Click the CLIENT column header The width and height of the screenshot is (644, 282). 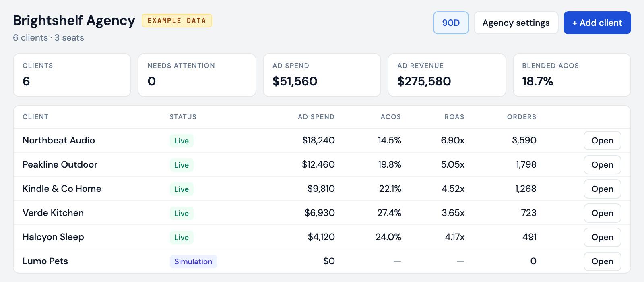click(x=35, y=117)
